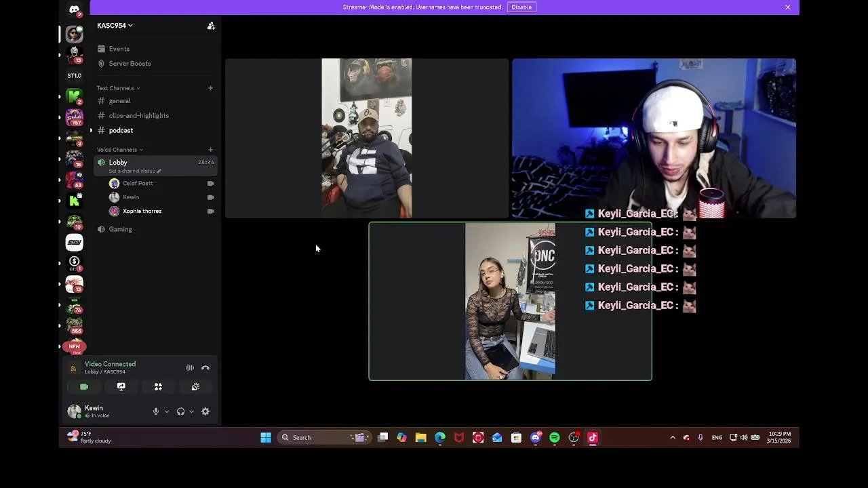Focus the bearded man's video tile
The image size is (868, 488).
(366, 138)
